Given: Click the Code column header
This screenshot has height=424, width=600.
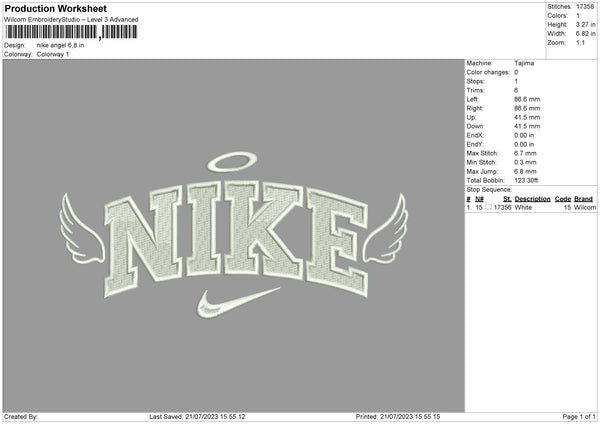Looking at the screenshot, I should (562, 199).
